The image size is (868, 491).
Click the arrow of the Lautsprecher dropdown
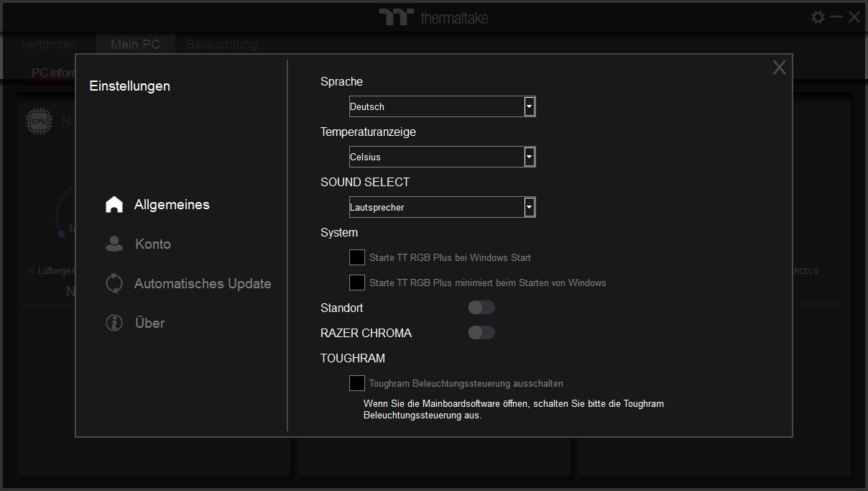(530, 207)
